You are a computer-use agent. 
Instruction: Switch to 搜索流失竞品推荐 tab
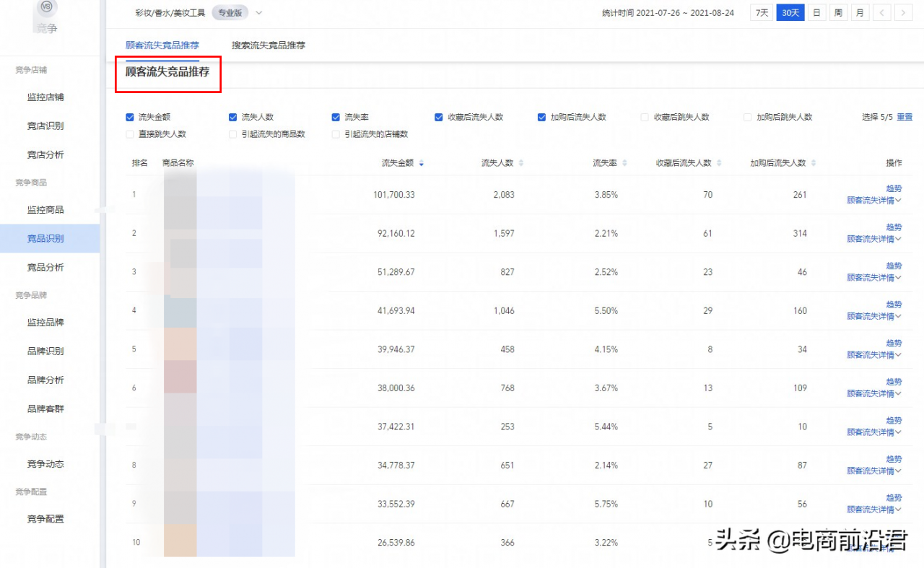coord(269,45)
